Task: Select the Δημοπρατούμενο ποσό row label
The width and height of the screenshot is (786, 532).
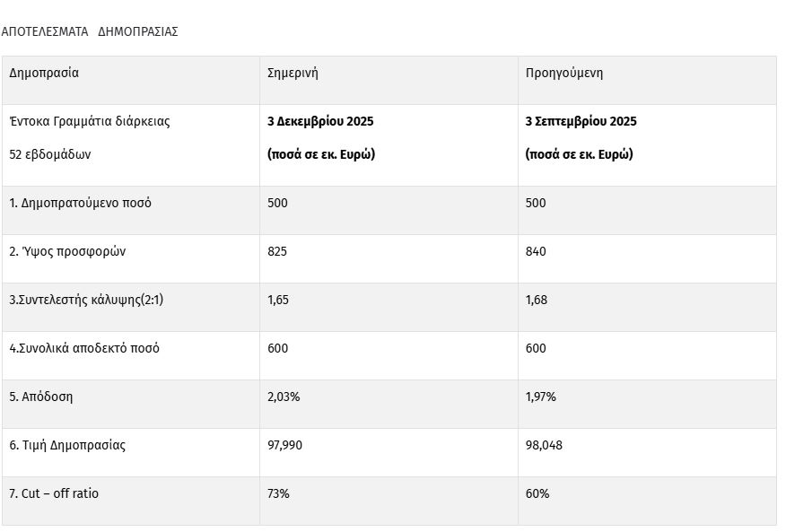Action: coord(81,203)
